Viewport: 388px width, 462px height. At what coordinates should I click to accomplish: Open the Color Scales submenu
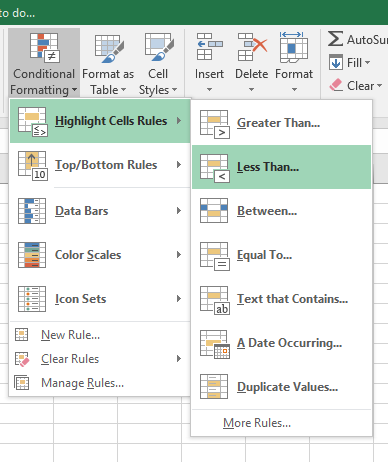click(x=100, y=255)
